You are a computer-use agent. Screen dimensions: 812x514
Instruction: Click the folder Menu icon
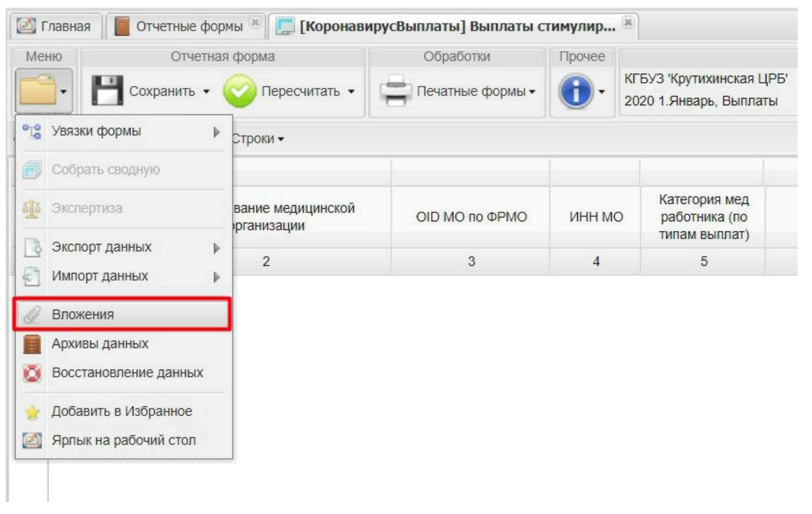(x=38, y=91)
